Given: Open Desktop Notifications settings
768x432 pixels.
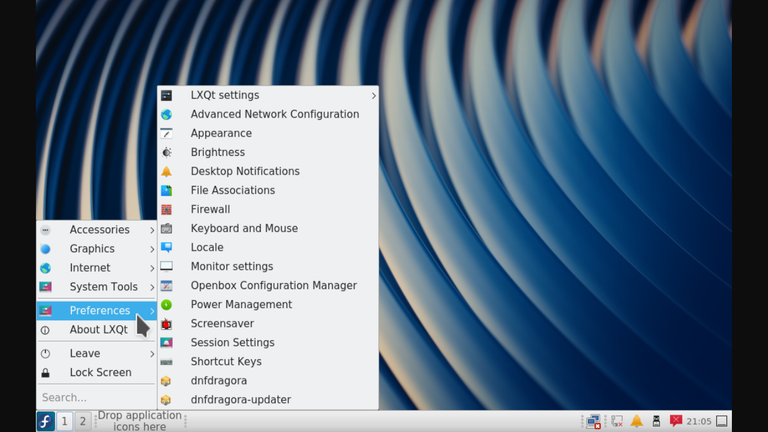Looking at the screenshot, I should [268, 171].
